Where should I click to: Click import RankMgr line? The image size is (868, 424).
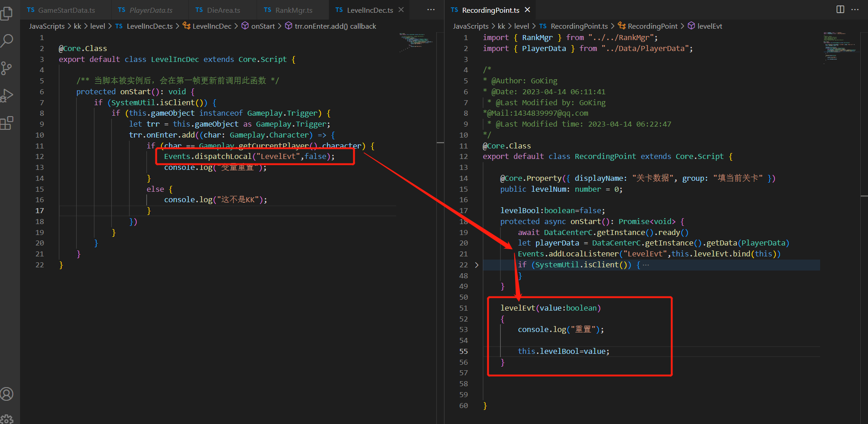tap(570, 38)
